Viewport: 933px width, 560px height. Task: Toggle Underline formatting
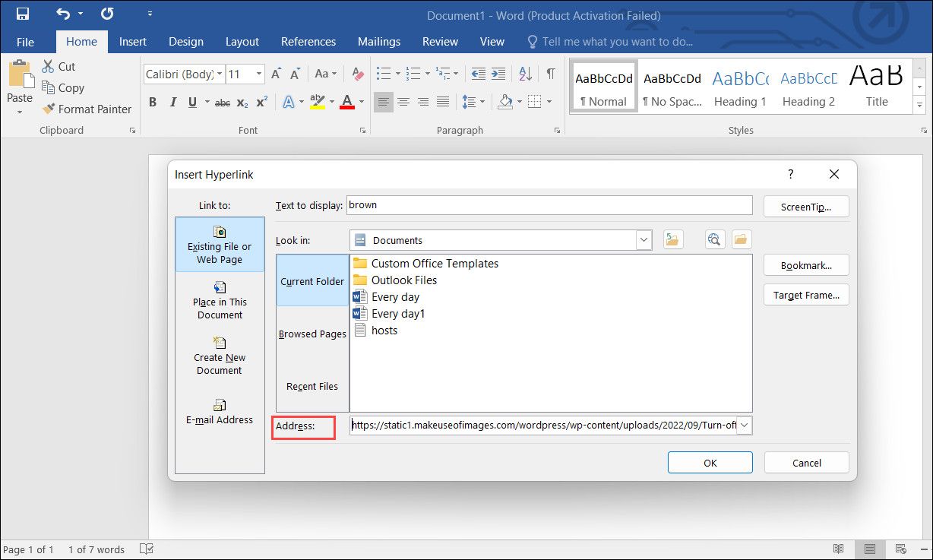pyautogui.click(x=192, y=102)
